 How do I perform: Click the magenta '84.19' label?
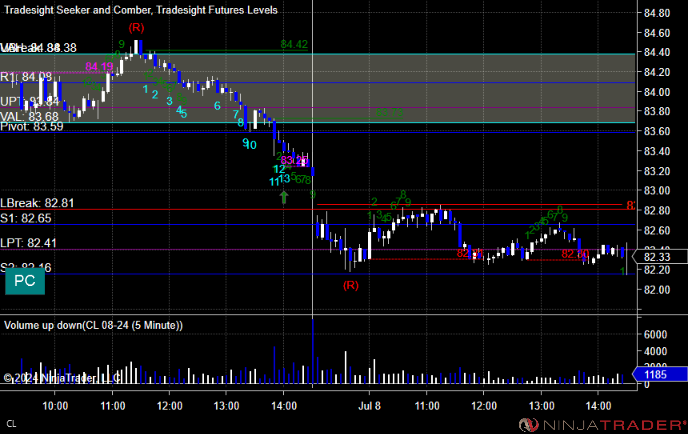click(99, 67)
